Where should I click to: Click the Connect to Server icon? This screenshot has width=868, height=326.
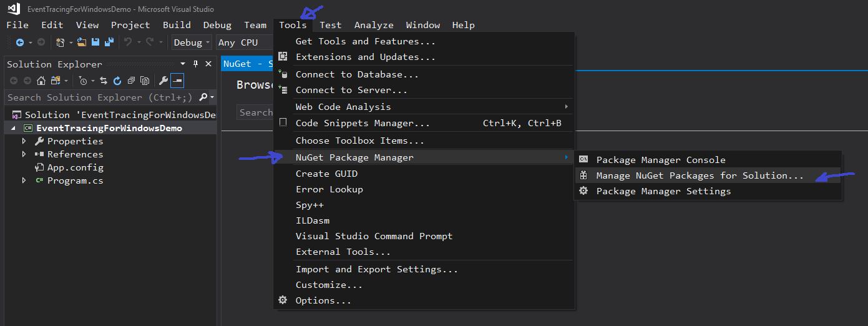point(283,90)
